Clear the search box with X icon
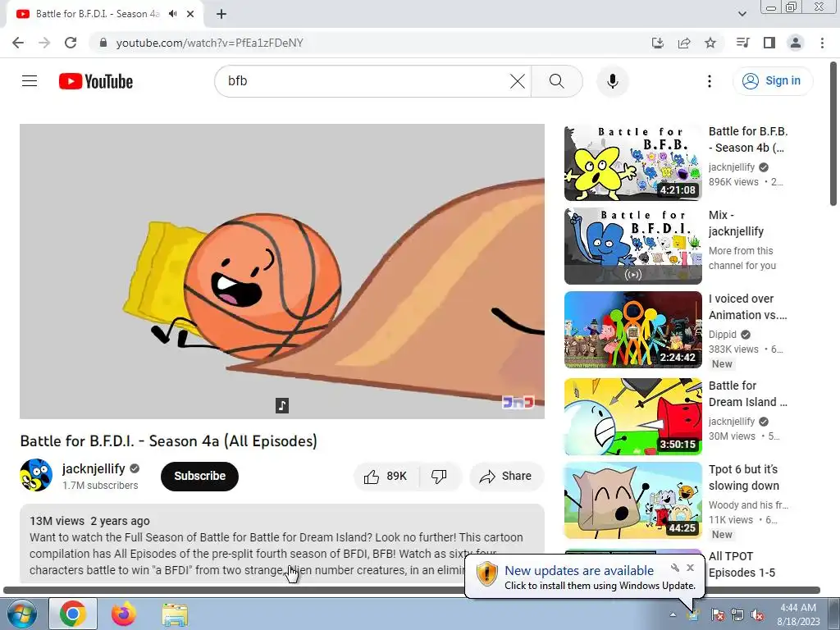 tap(518, 81)
